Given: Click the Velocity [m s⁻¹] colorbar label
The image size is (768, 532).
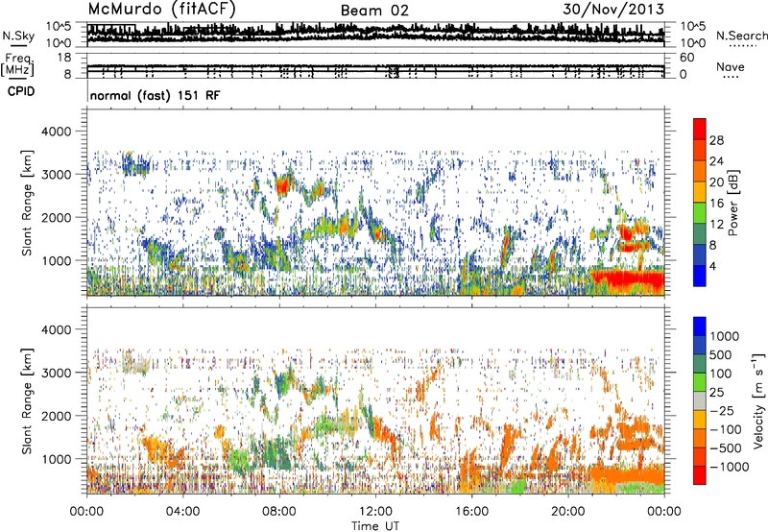Looking at the screenshot, I should 758,400.
